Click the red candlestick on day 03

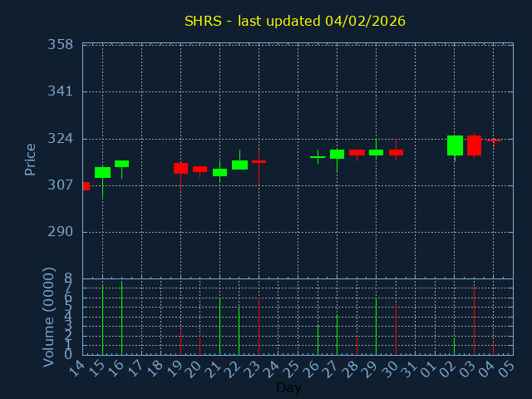[x=474, y=145]
